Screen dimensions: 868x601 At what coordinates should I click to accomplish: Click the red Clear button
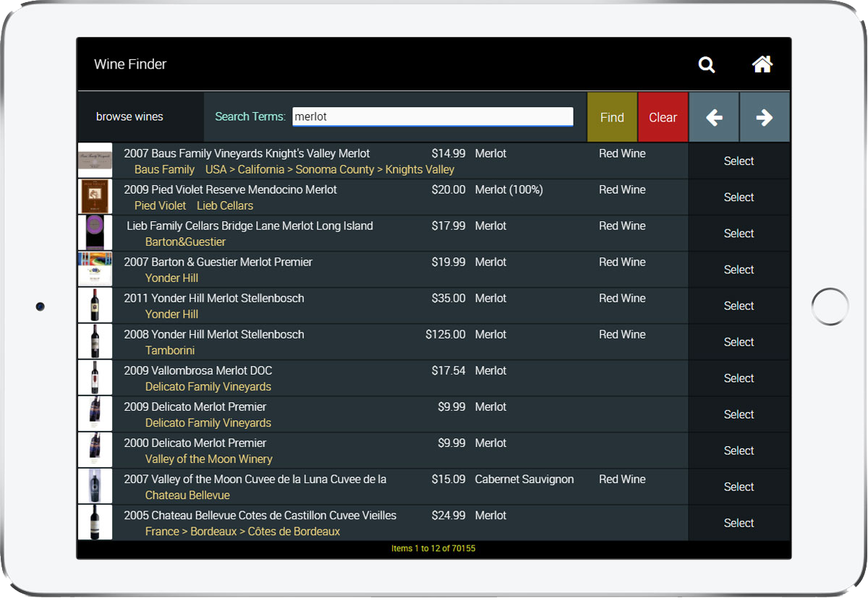(x=663, y=117)
